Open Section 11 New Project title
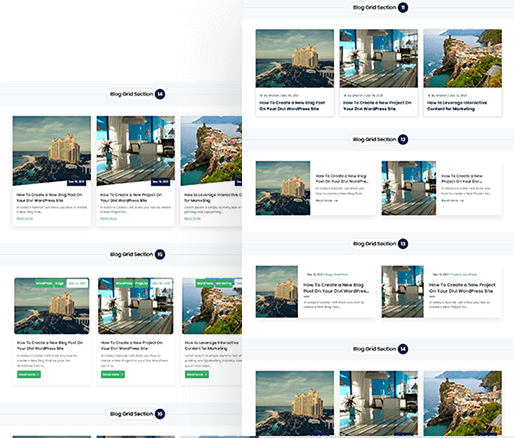Viewport: 514px width, 438px height. pyautogui.click(x=377, y=106)
